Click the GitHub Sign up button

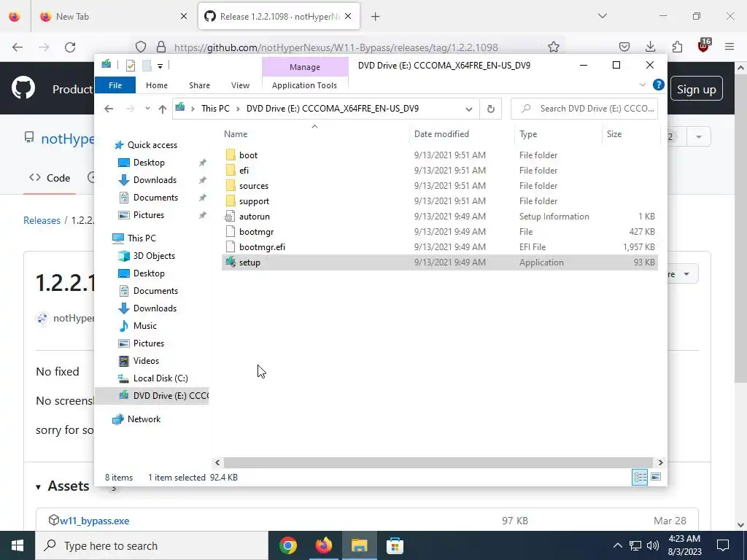click(696, 89)
